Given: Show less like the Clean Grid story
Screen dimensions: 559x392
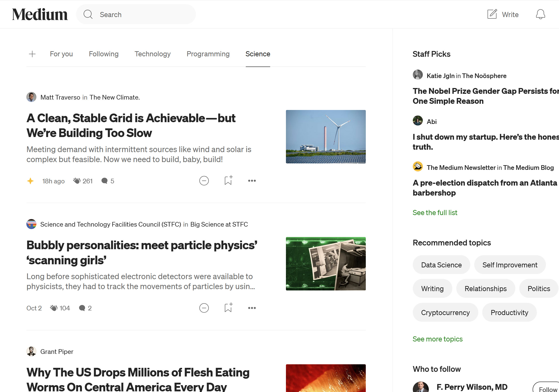Looking at the screenshot, I should coord(204,181).
